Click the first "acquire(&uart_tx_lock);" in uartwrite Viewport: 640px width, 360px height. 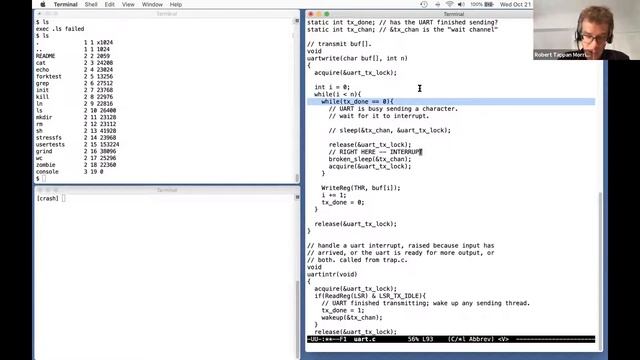pos(356,73)
